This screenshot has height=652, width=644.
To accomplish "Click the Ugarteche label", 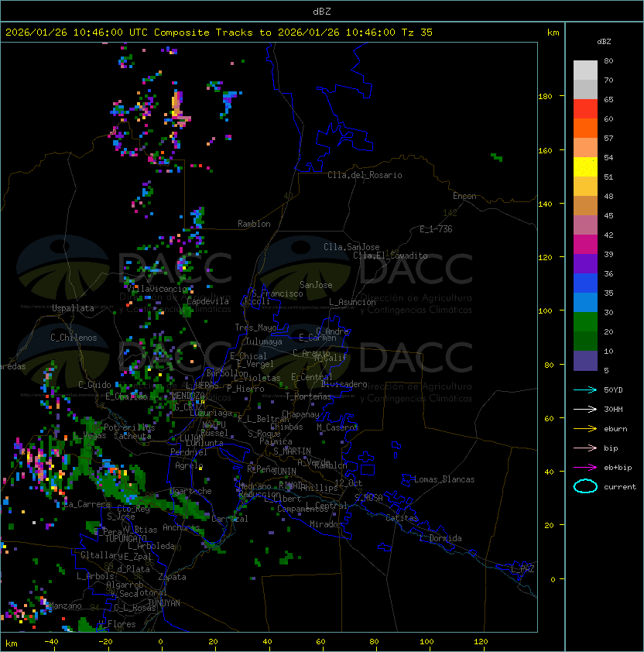I will 191,491.
